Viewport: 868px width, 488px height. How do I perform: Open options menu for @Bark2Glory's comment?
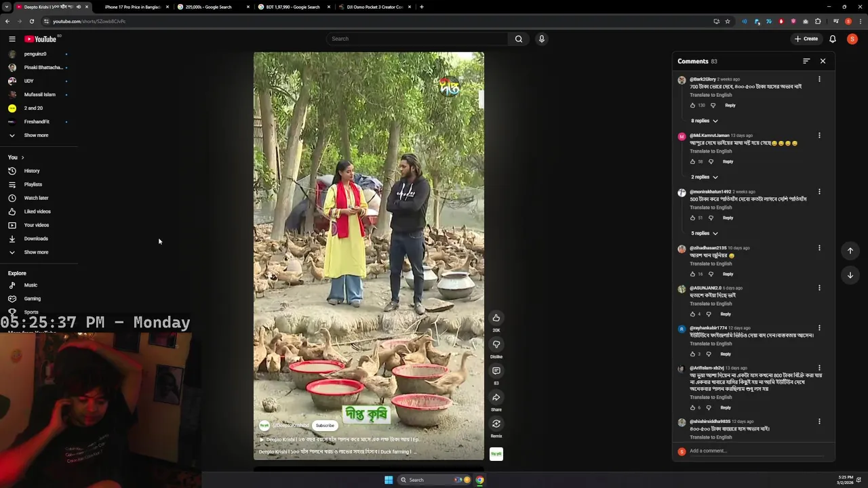[819, 79]
